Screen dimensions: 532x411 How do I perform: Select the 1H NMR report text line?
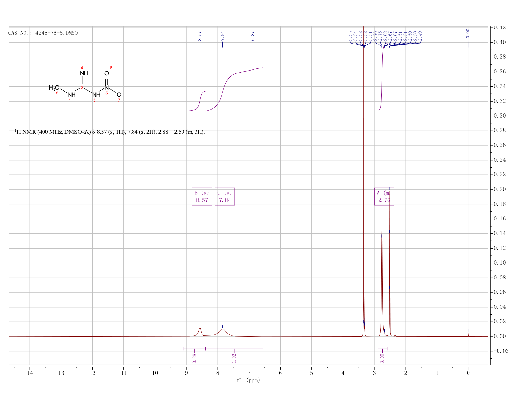(x=110, y=132)
